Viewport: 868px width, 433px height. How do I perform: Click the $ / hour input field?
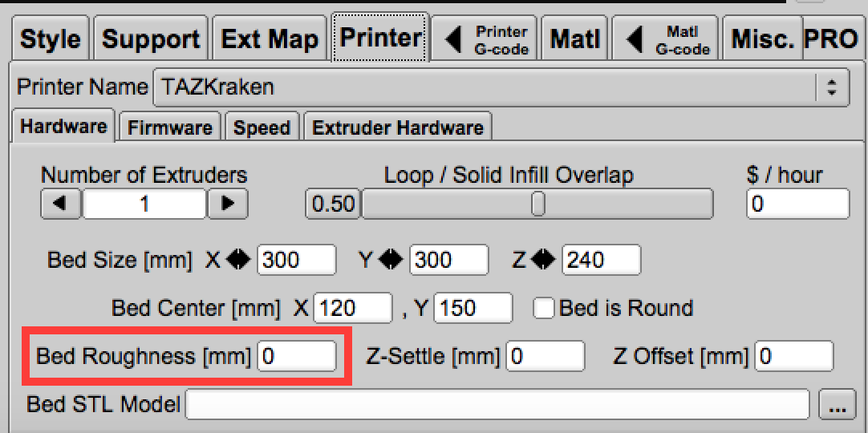tap(797, 204)
